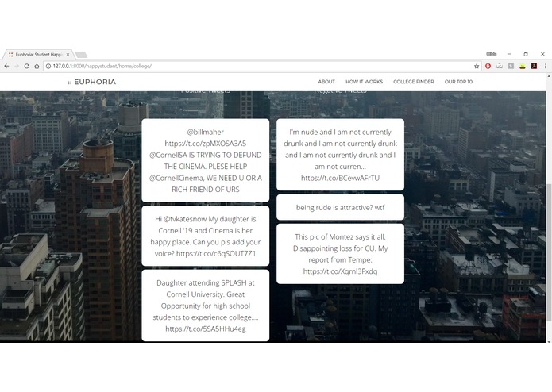Viewport: 552px width, 392px height.
Task: Open link https://t.co/zpMXOSA3A5
Action: [x=205, y=144]
